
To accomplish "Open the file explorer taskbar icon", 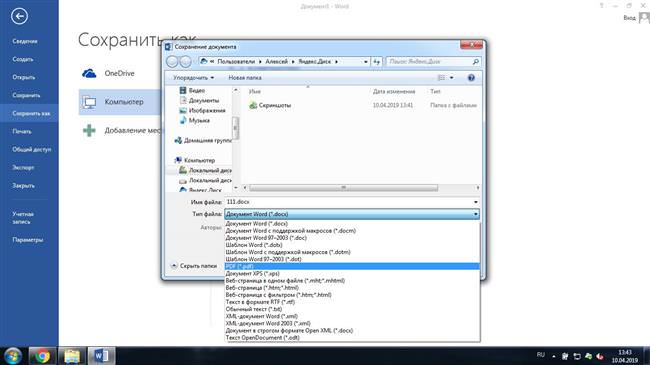I will click(x=72, y=356).
